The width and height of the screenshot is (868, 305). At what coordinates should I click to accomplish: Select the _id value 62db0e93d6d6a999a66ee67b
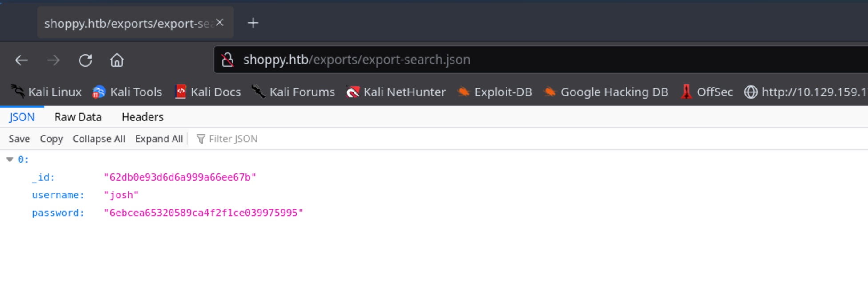(180, 177)
